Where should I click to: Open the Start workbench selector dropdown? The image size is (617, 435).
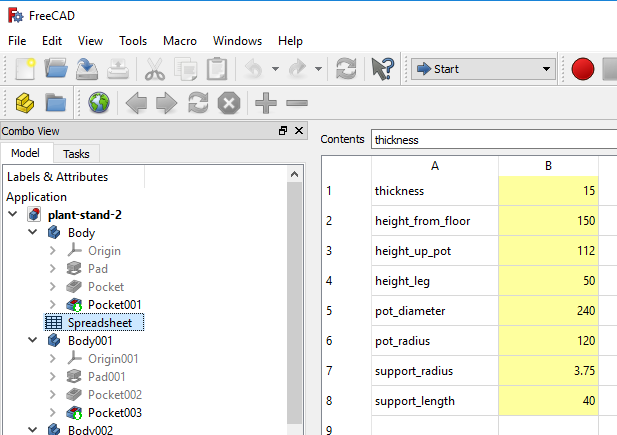tap(483, 69)
